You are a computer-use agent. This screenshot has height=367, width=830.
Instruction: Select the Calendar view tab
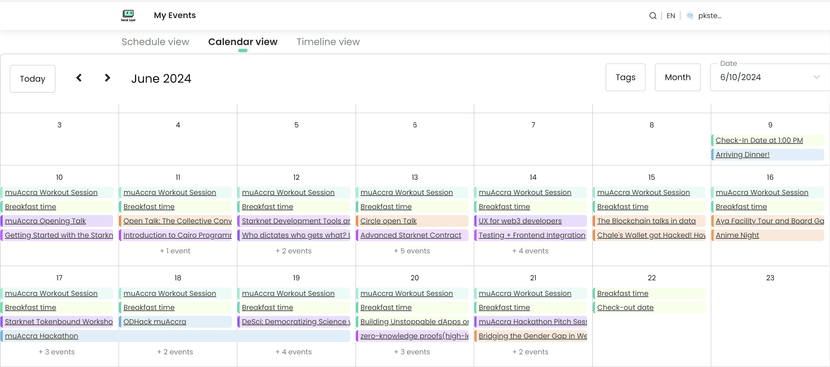[242, 42]
